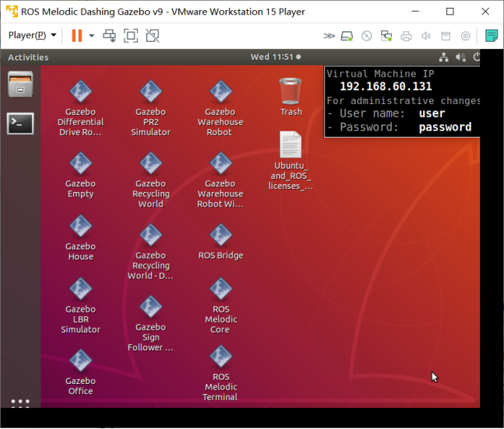Screen dimensions: 504x429
Task: Open the Activities overview
Action: pyautogui.click(x=28, y=58)
